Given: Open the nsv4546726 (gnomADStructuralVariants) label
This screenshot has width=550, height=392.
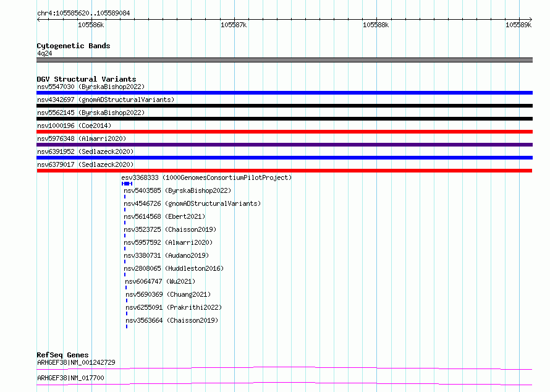Looking at the screenshot, I should [192, 203].
